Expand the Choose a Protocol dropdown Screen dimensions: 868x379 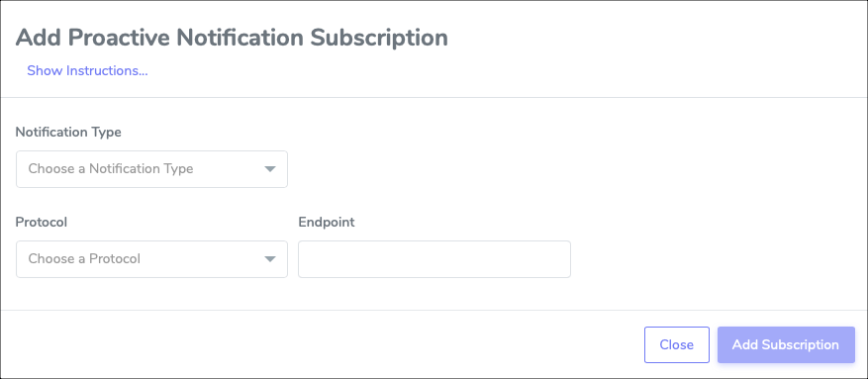coord(151,259)
